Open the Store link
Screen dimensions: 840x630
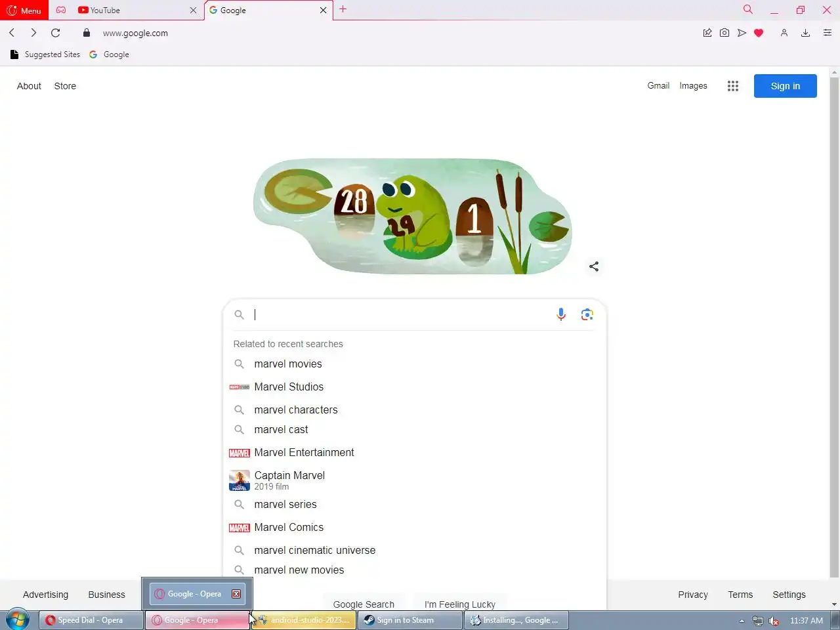[65, 86]
